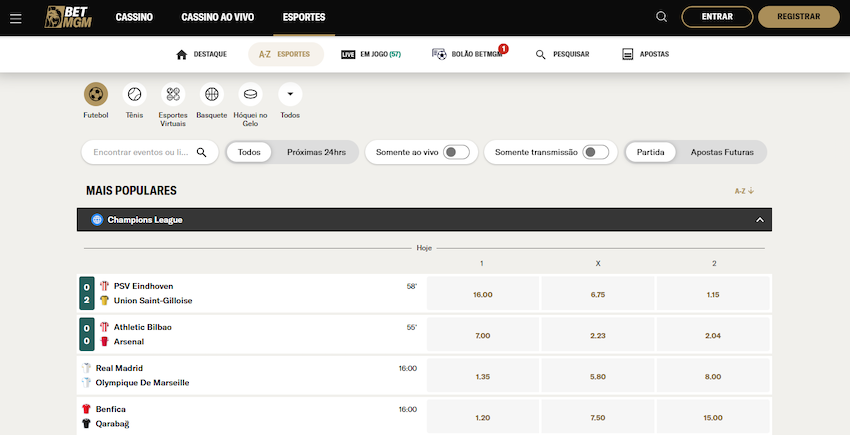Select the Esportes Virtuais icon
This screenshot has height=435, width=850.
click(173, 94)
